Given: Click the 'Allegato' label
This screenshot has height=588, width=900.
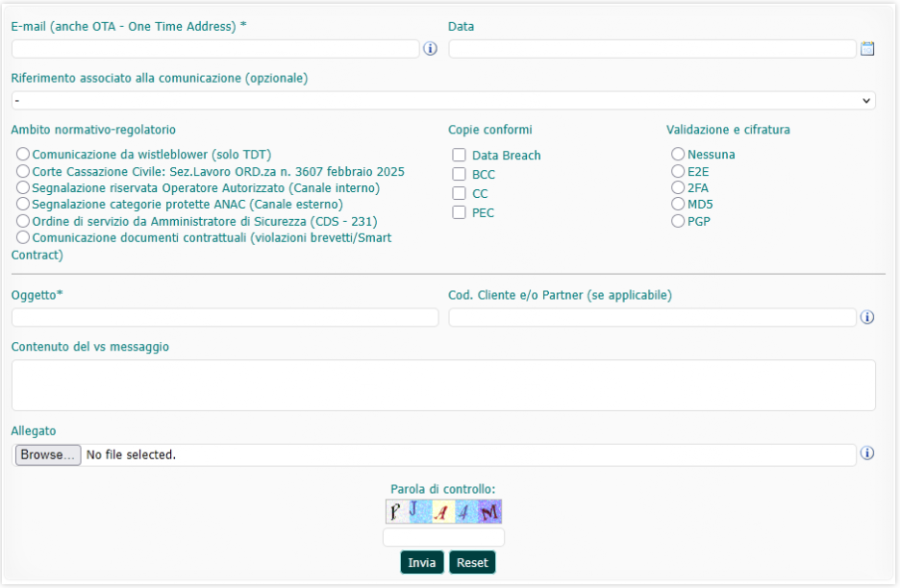Looking at the screenshot, I should pyautogui.click(x=34, y=430).
